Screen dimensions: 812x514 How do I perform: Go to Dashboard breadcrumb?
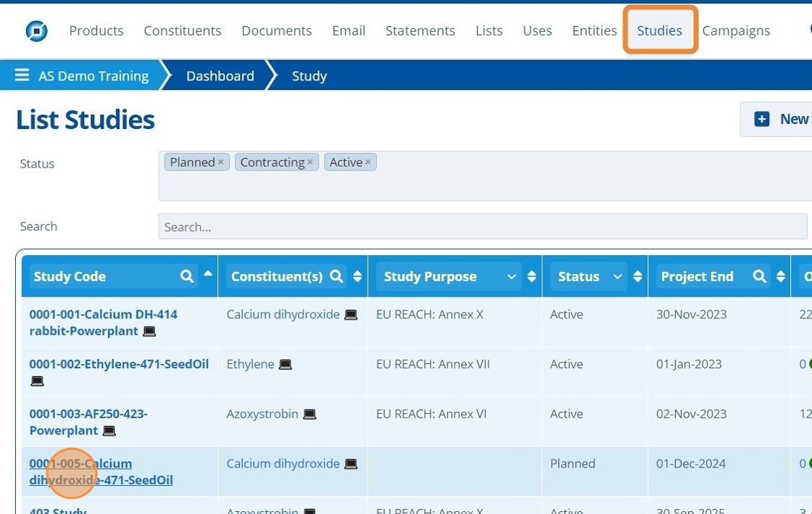click(x=220, y=75)
